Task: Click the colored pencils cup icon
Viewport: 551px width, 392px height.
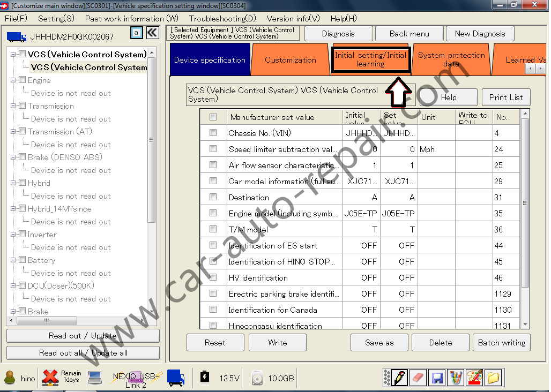Action: pyautogui.click(x=456, y=378)
